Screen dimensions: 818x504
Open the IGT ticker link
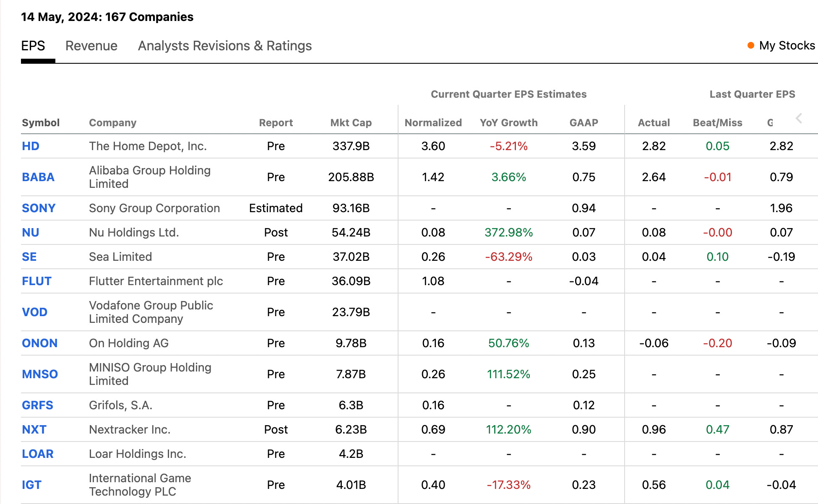(x=31, y=485)
